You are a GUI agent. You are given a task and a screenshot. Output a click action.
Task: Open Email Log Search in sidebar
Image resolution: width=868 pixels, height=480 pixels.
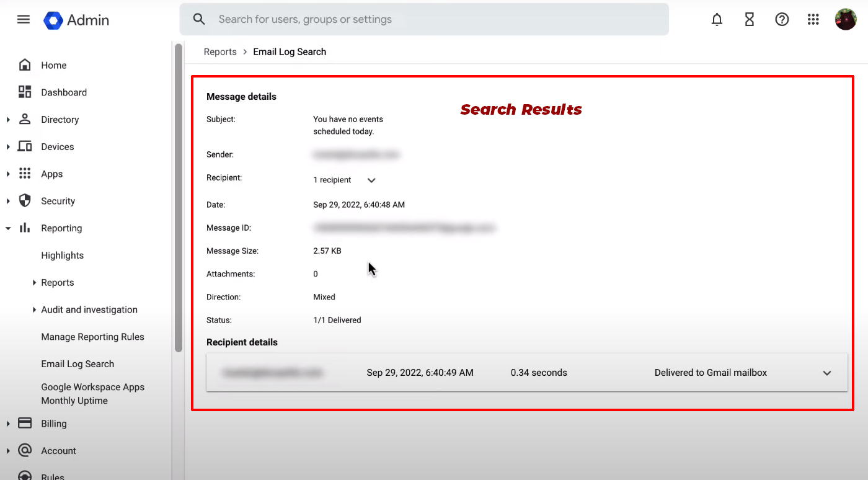tap(77, 363)
